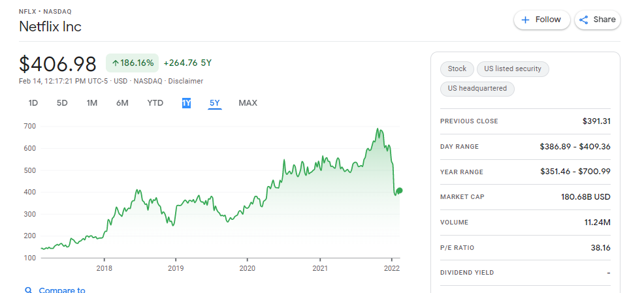Click the $391.31 previous close value
The height and width of the screenshot is (293, 644).
tap(596, 121)
